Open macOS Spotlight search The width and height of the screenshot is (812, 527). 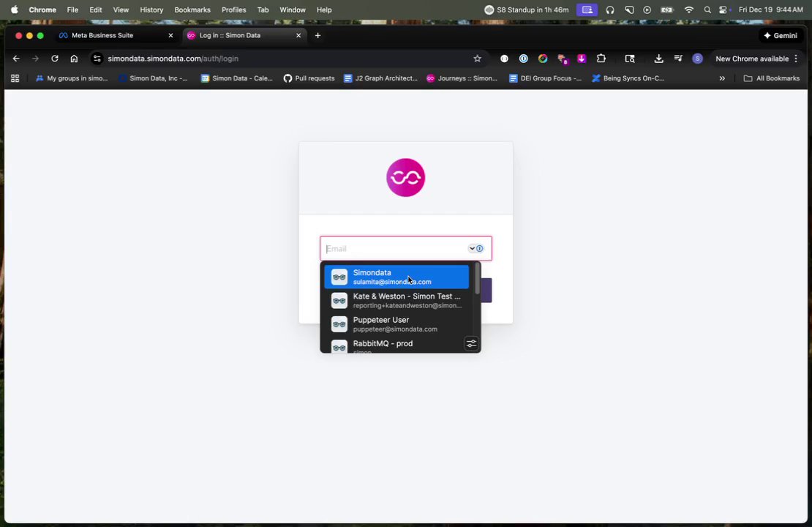[707, 10]
